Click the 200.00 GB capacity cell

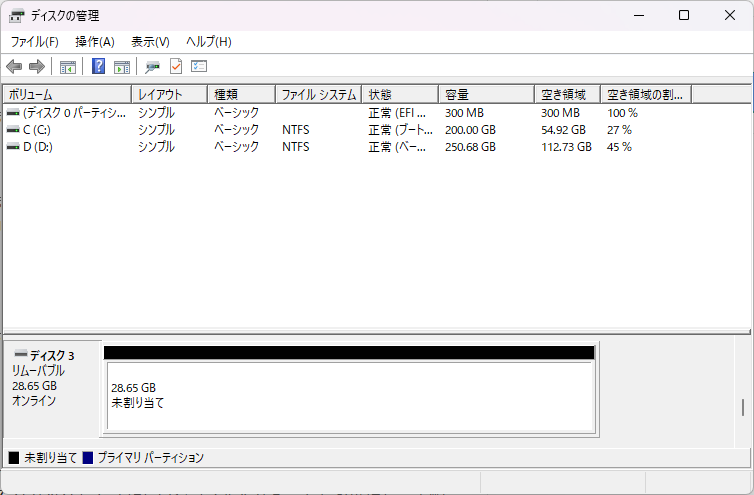[x=470, y=130]
